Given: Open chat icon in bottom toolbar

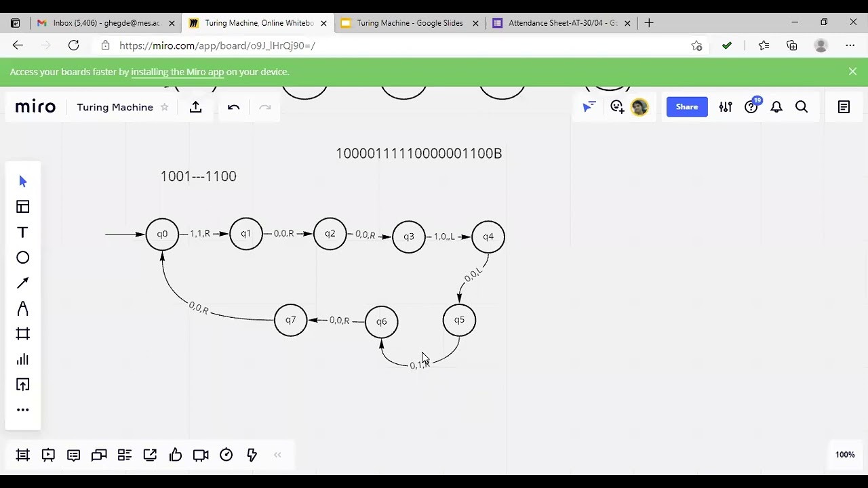Looking at the screenshot, I should [x=99, y=455].
